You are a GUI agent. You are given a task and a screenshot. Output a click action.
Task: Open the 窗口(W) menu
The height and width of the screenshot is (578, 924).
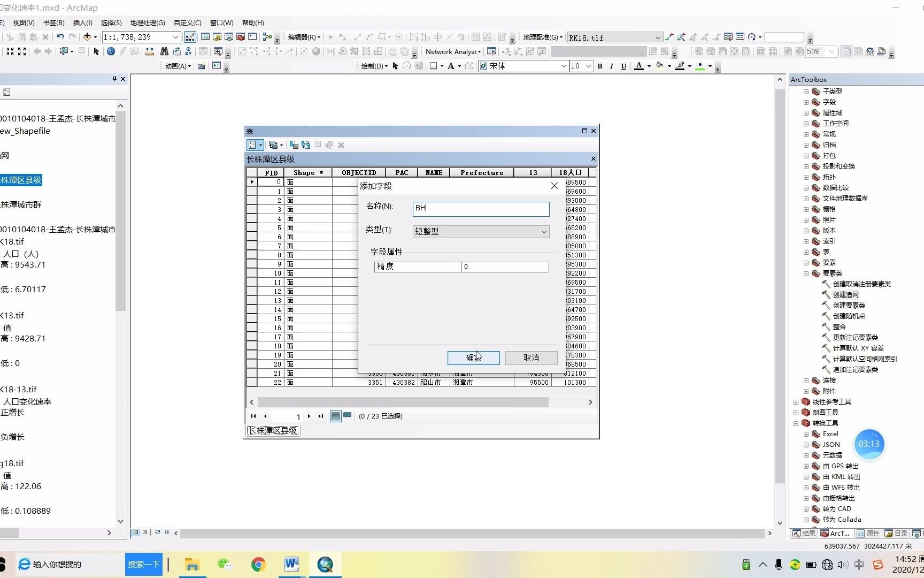[222, 22]
